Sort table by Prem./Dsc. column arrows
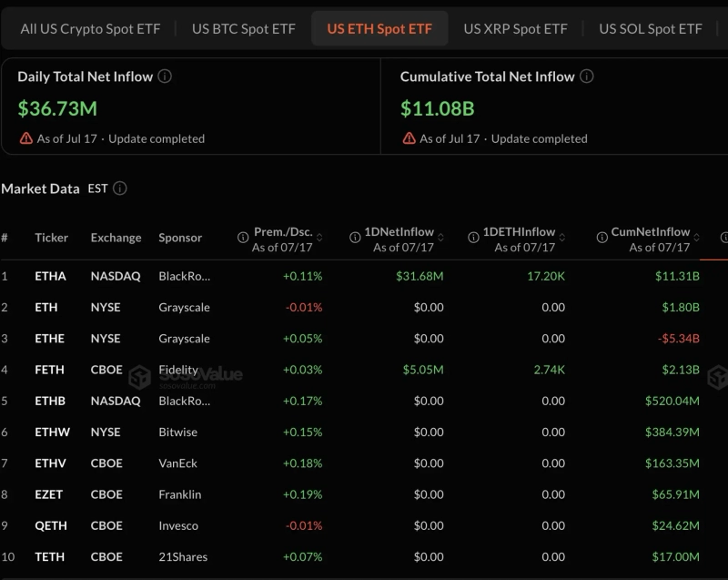 pyautogui.click(x=319, y=238)
